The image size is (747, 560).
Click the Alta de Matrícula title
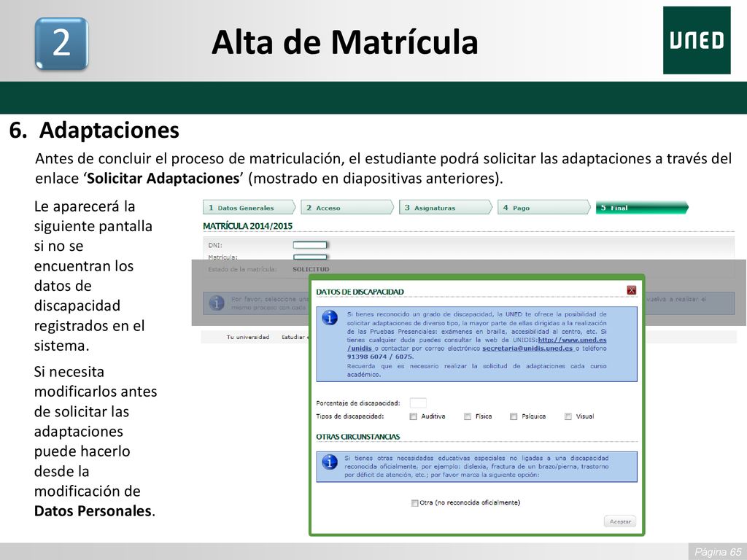(344, 42)
